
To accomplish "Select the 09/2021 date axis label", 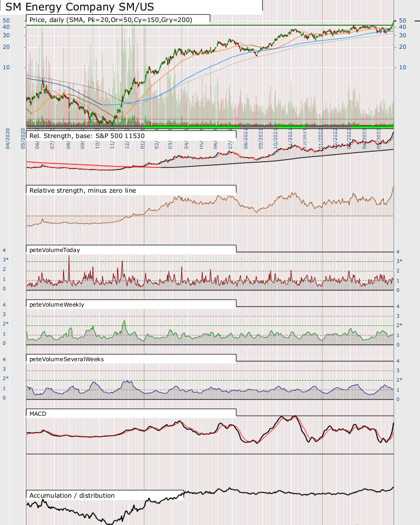I will (261, 139).
